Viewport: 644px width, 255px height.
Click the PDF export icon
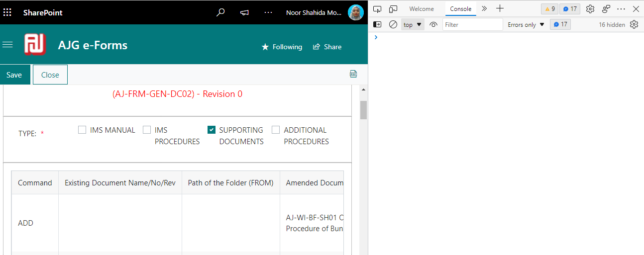click(353, 74)
